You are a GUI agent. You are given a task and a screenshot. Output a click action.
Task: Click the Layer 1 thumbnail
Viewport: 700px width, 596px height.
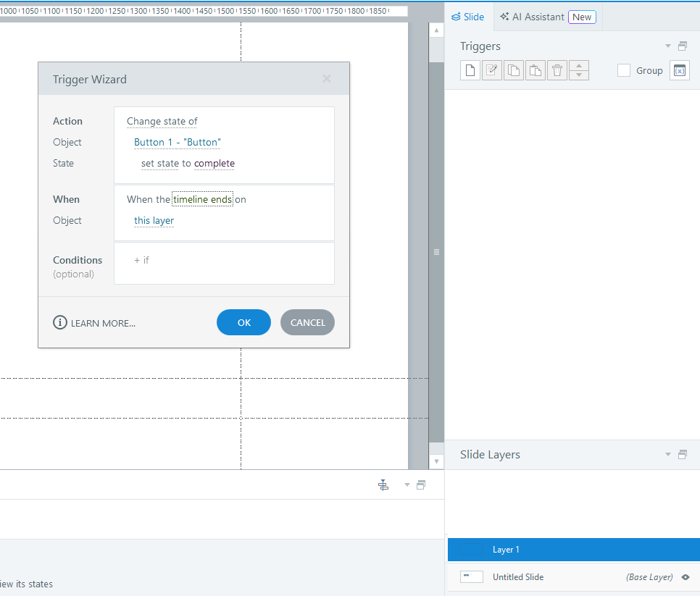472,550
